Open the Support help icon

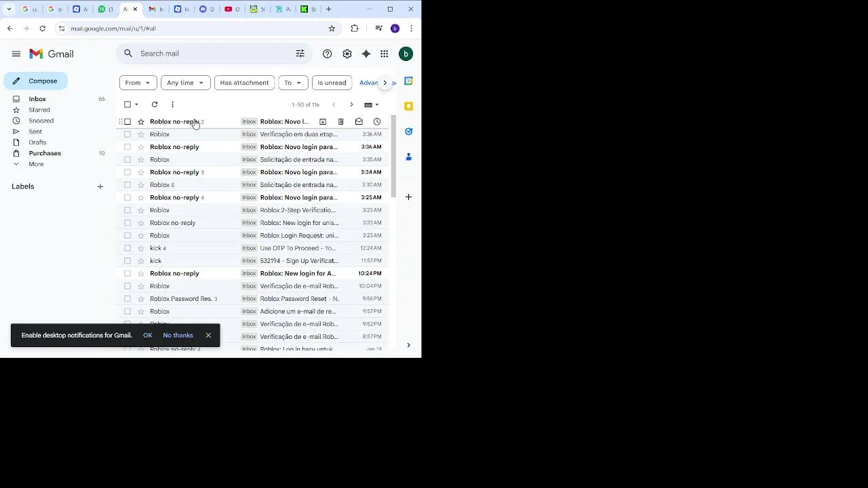click(x=328, y=54)
